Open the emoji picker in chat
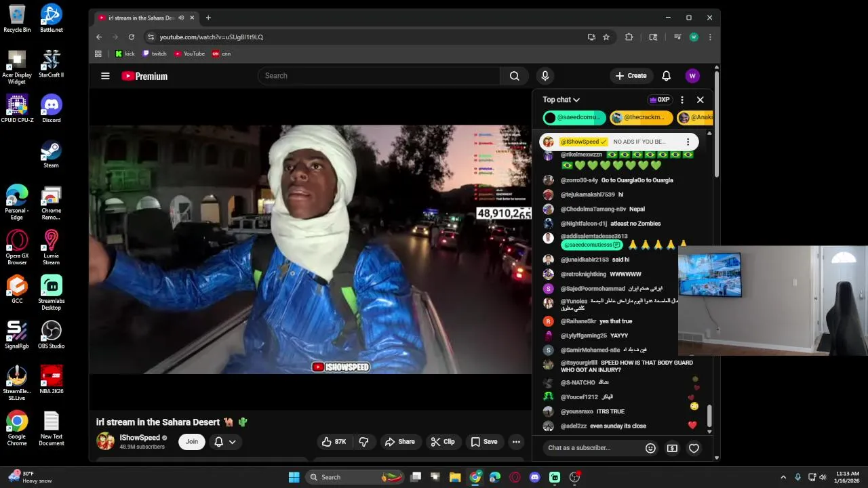Viewport: 868px width, 488px height. [650, 448]
